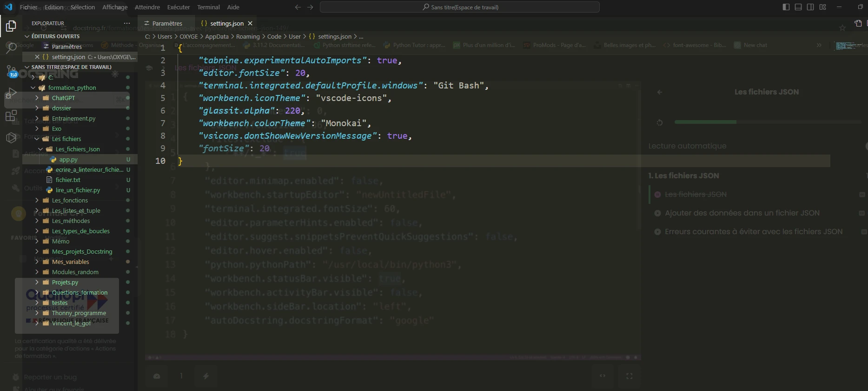
Task: Open Explorer's more actions ellipsis menu
Action: pyautogui.click(x=127, y=23)
